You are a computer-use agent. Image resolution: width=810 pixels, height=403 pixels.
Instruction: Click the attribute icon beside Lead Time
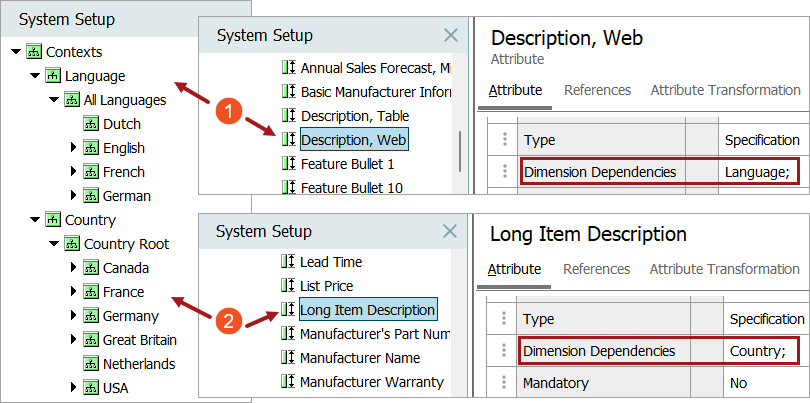(289, 262)
